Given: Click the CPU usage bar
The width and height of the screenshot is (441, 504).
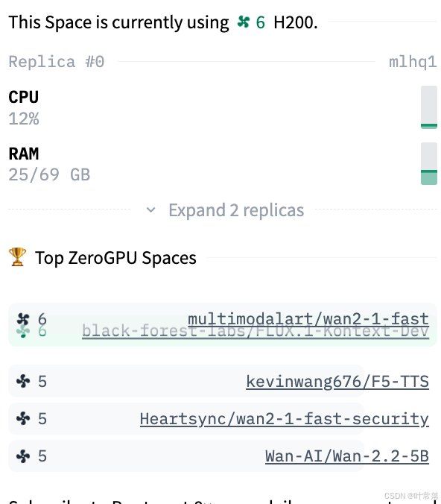Looking at the screenshot, I should pyautogui.click(x=429, y=107).
